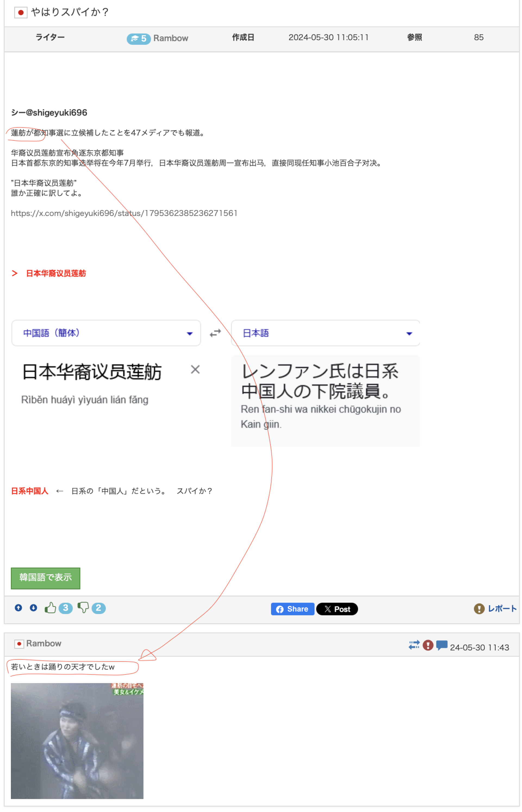Open the 日本語 target language dropdown
Screen dimensions: 522x812
325,333
